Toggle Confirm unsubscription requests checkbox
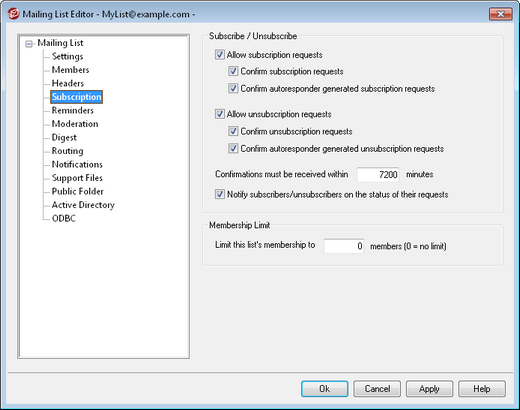The width and height of the screenshot is (520, 410). (233, 131)
